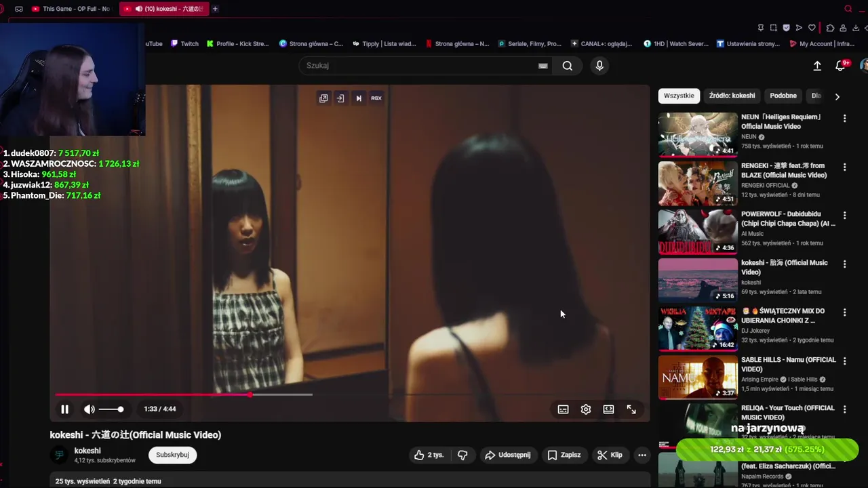Open the Twitch bookmark
This screenshot has width=868, height=488.
click(x=184, y=43)
